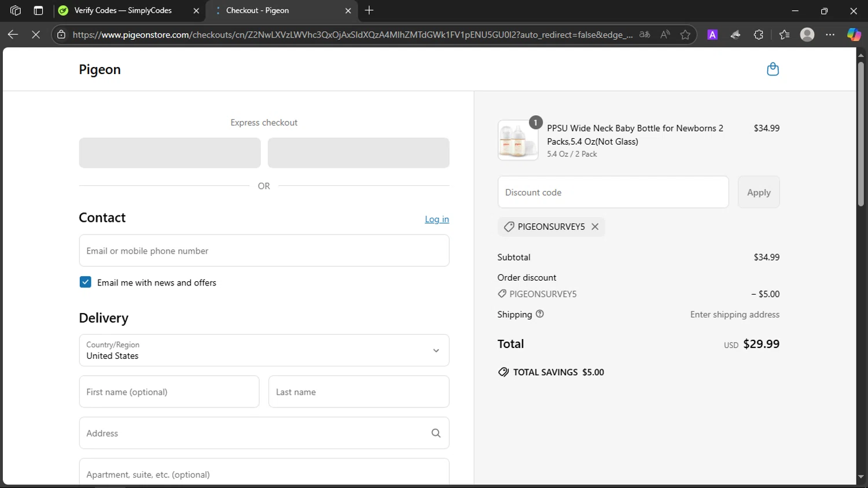This screenshot has height=488, width=868.
Task: Click the Last name field
Action: tap(359, 392)
